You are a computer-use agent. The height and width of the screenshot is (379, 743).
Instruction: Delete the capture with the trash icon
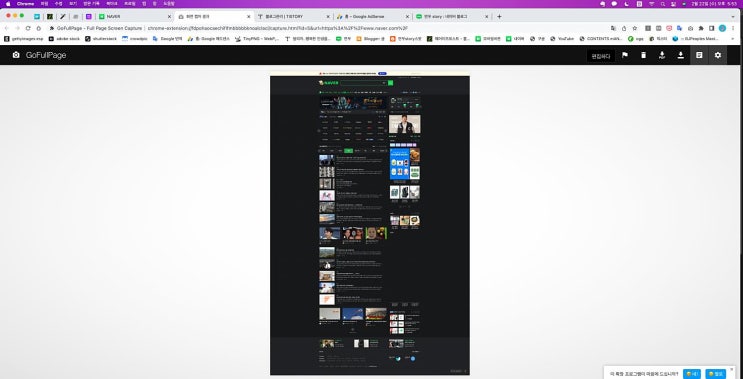pyautogui.click(x=643, y=55)
